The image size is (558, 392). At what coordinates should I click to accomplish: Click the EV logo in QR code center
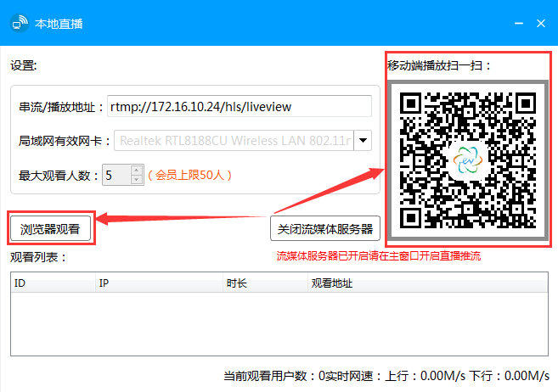click(468, 160)
